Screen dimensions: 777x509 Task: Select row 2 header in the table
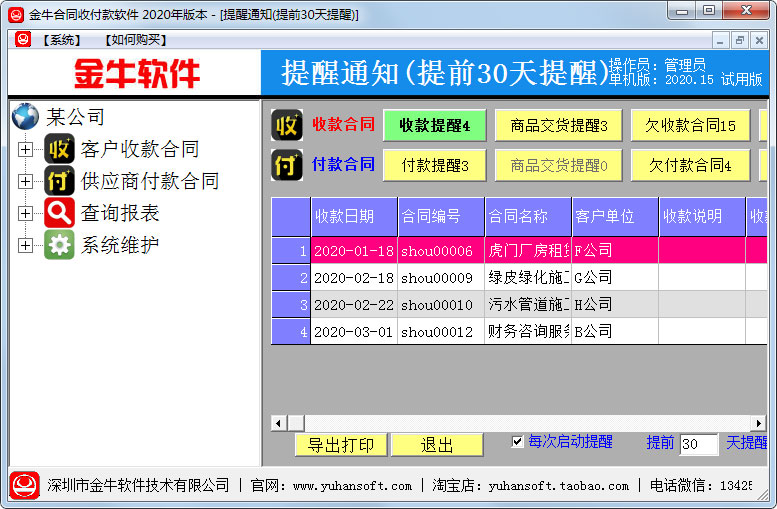click(291, 278)
